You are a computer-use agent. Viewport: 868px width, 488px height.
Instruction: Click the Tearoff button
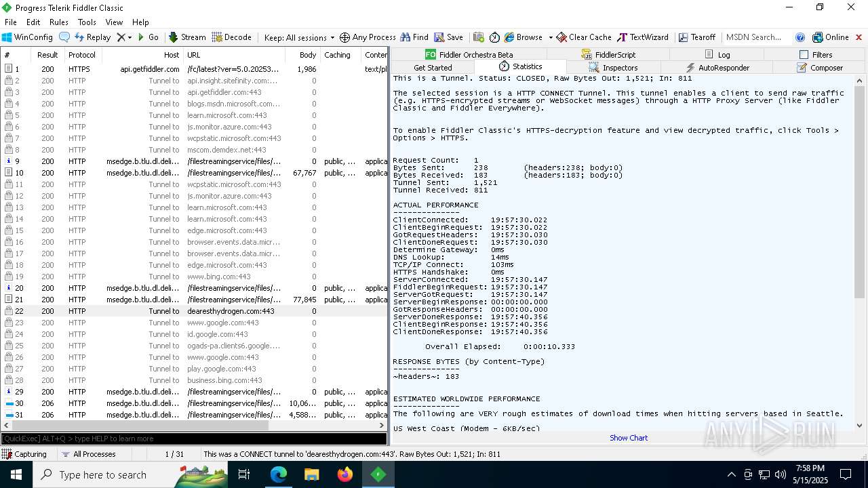(697, 37)
